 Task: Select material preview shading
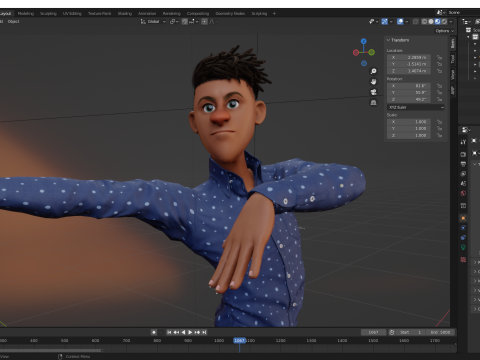[x=437, y=22]
